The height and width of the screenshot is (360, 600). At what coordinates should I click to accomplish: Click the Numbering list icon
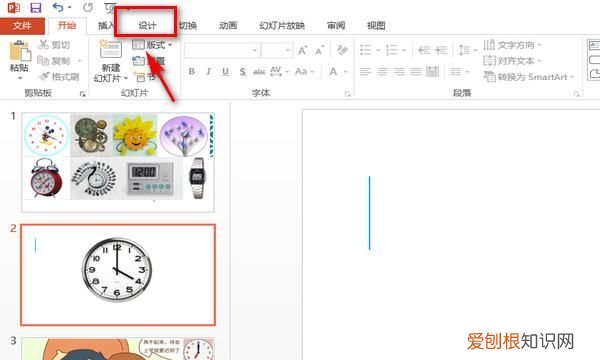(391, 50)
